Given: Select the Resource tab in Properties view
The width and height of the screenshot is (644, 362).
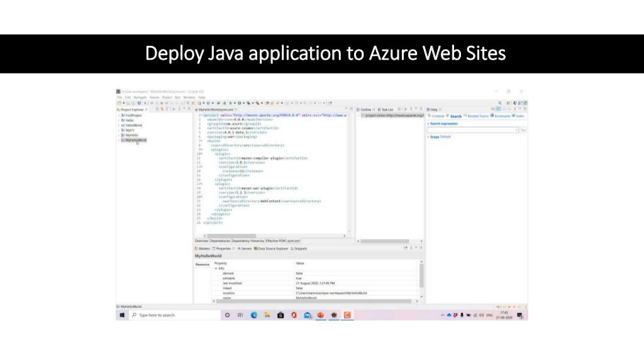Looking at the screenshot, I should point(202,265).
